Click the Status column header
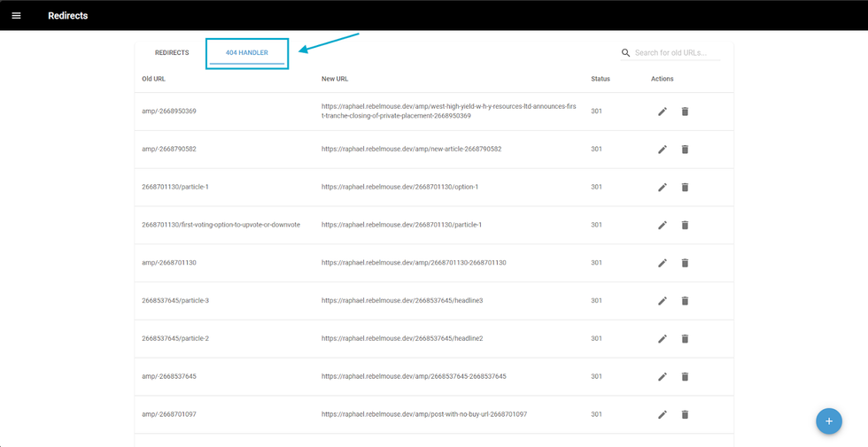Viewport: 868px width, 447px height. coord(601,79)
